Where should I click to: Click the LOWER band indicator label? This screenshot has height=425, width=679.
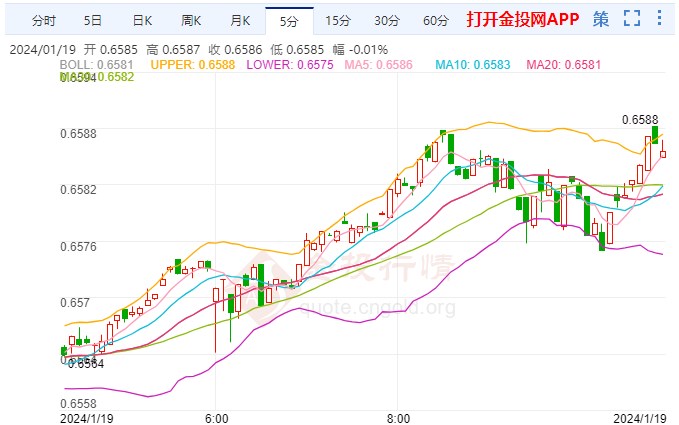pos(290,65)
